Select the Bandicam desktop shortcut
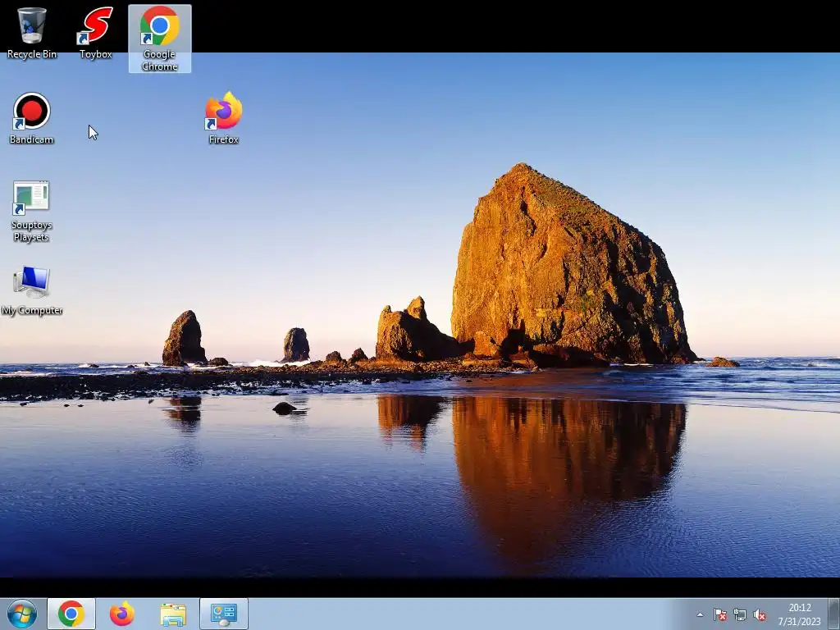This screenshot has height=630, width=840. 32,118
